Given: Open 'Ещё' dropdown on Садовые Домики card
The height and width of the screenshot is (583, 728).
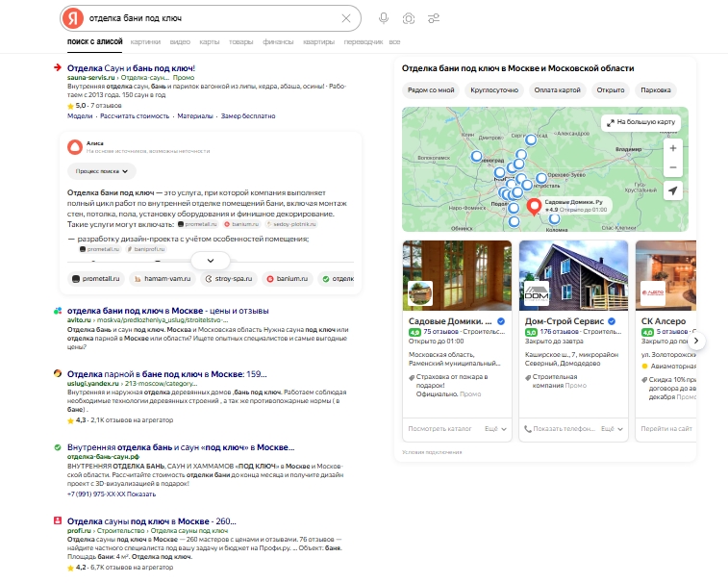Looking at the screenshot, I should [493, 428].
